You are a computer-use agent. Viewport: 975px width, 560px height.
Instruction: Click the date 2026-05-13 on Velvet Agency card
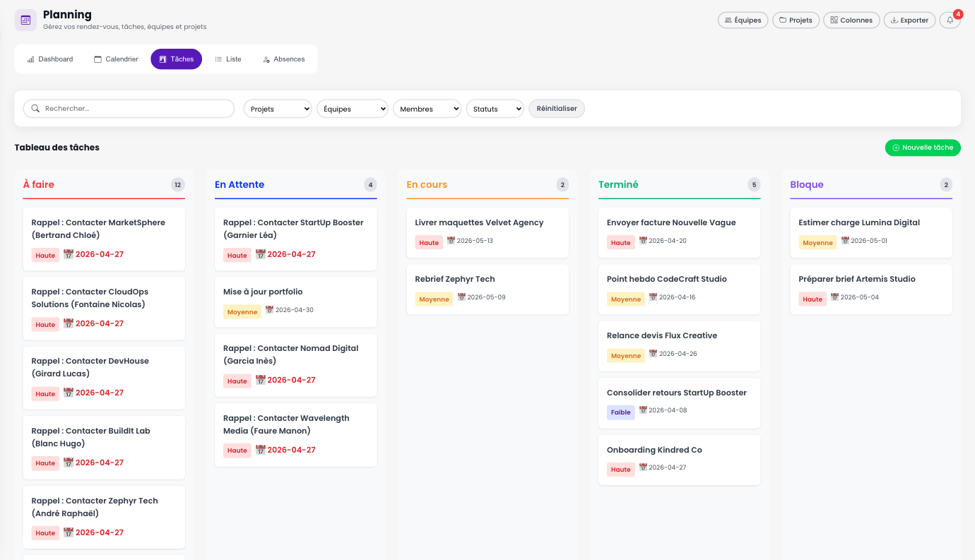(x=475, y=241)
